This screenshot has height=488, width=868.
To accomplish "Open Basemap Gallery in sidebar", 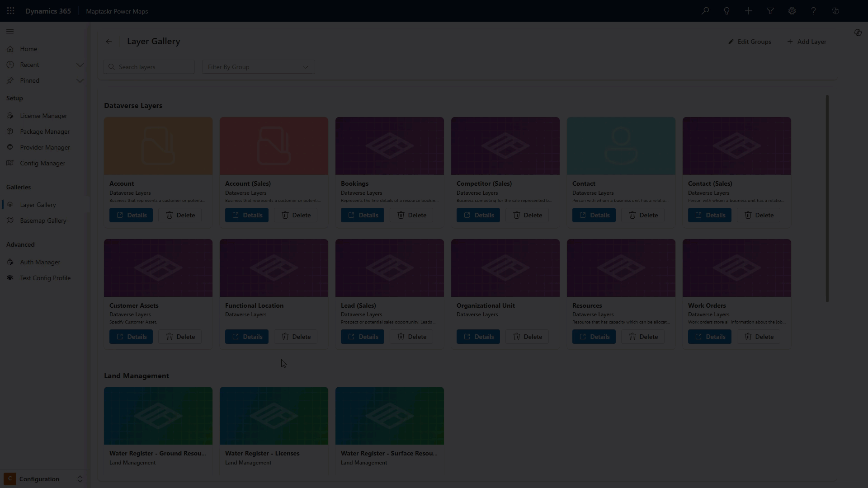I will point(43,221).
